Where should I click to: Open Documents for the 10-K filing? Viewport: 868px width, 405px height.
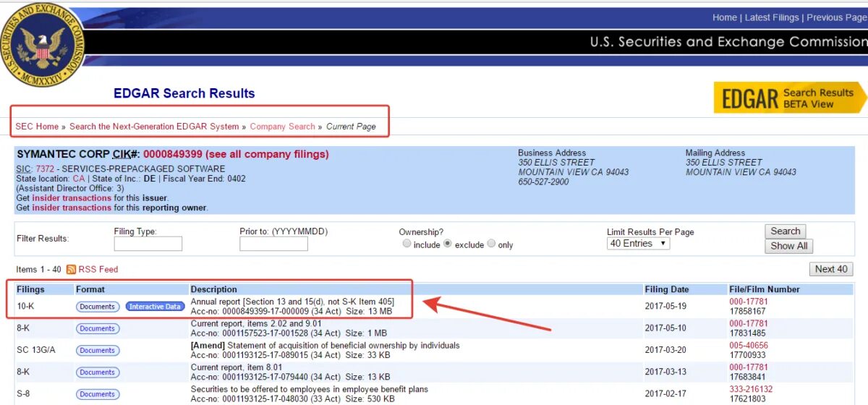pos(98,307)
